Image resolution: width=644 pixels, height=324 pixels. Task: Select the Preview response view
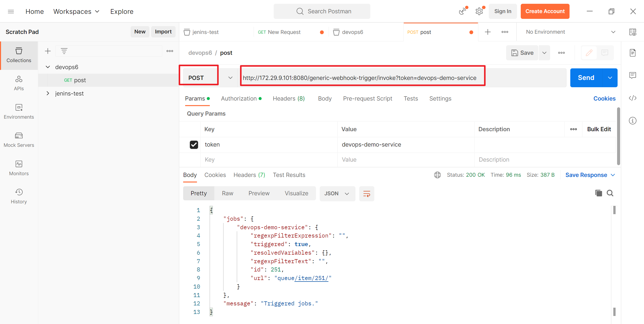(259, 193)
